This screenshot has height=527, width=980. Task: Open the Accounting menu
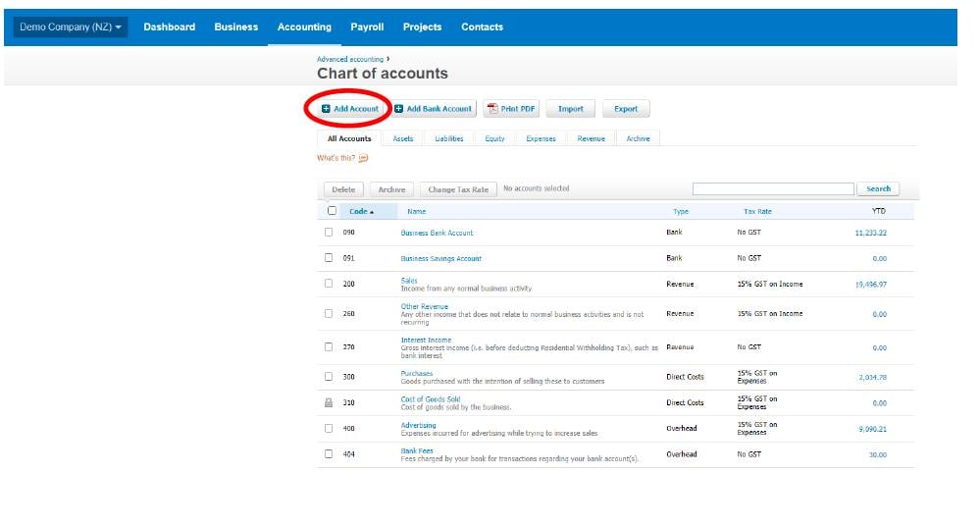304,26
